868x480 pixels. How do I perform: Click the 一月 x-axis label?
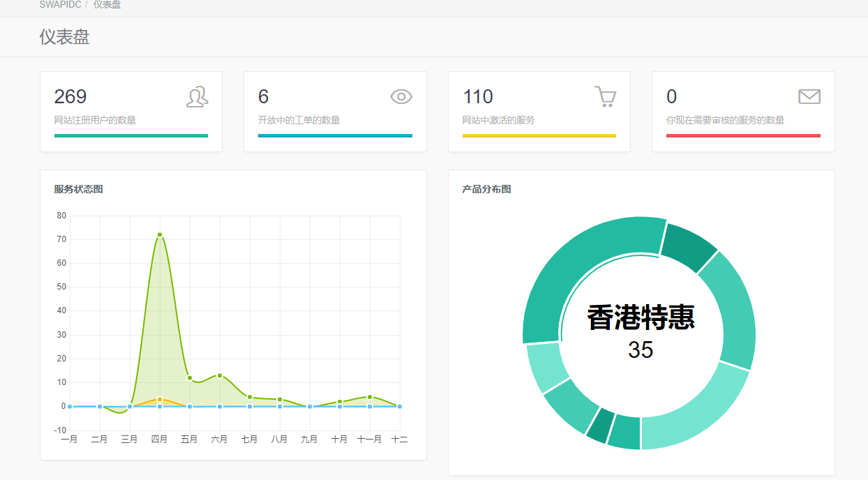(69, 439)
